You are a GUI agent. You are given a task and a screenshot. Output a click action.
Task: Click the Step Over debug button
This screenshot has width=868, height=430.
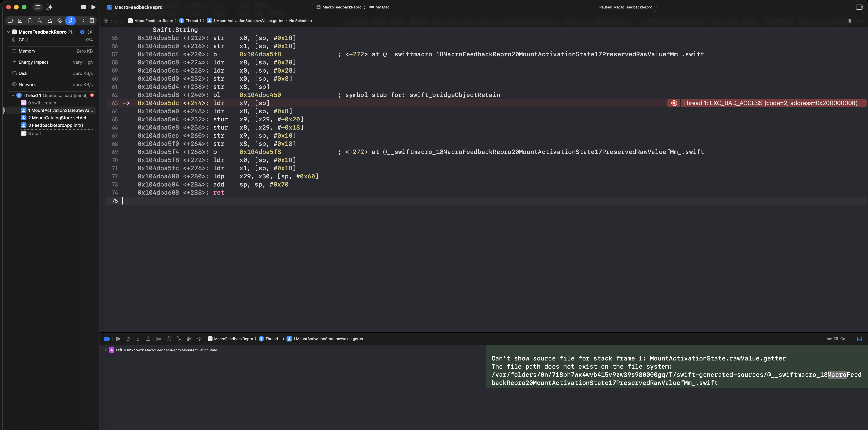(128, 339)
